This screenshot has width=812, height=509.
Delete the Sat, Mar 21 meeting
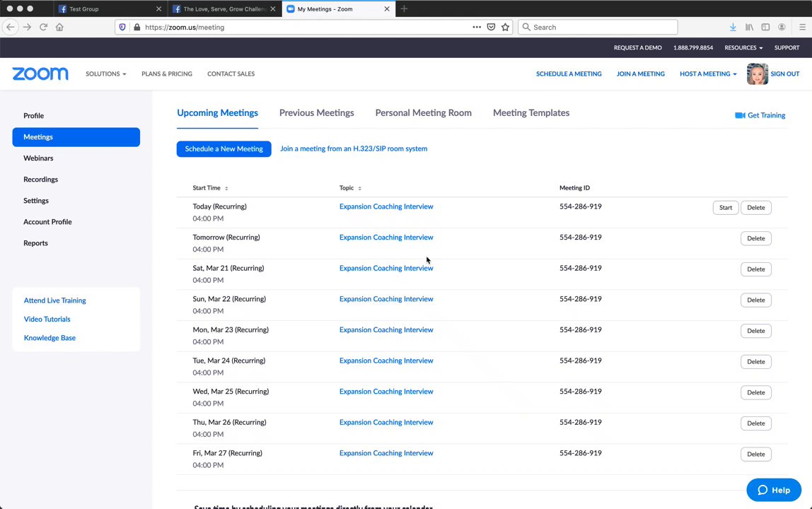pos(755,269)
